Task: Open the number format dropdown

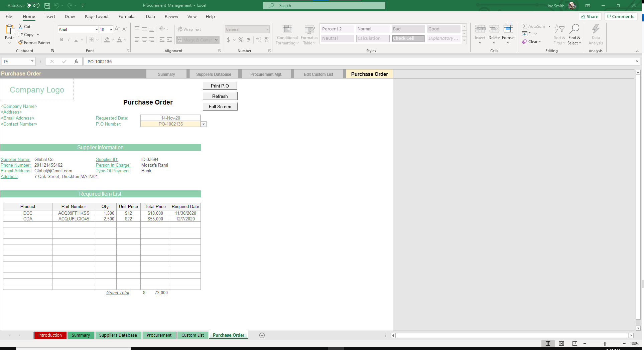Action: (x=267, y=29)
